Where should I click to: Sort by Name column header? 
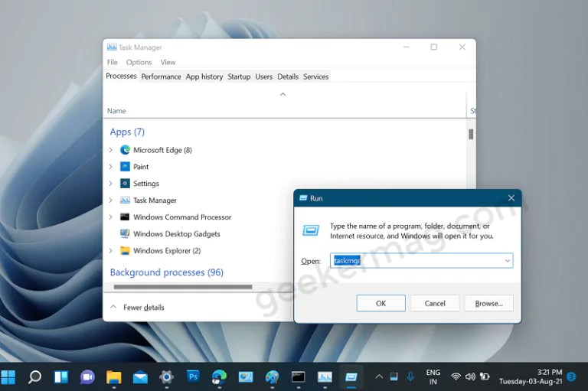(116, 111)
